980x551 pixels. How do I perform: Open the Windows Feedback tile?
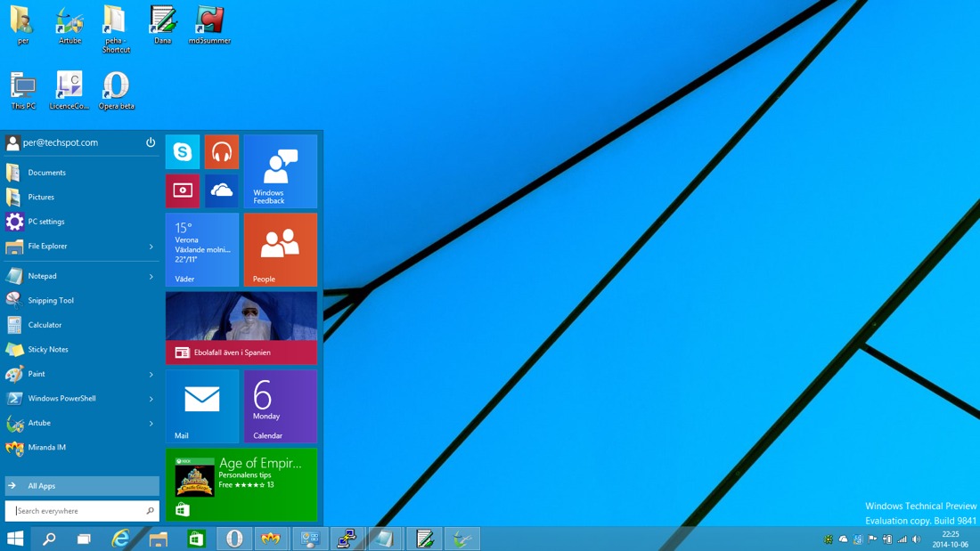280,171
